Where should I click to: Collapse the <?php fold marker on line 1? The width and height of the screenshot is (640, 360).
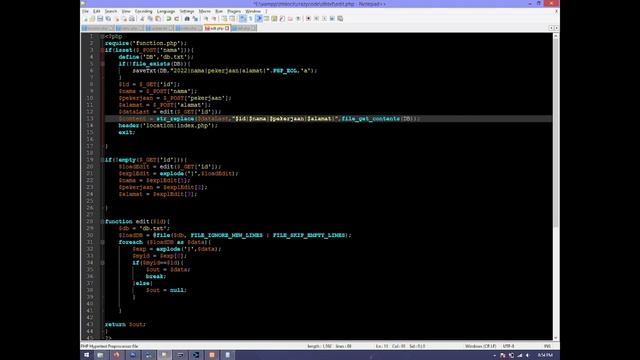tap(102, 36)
